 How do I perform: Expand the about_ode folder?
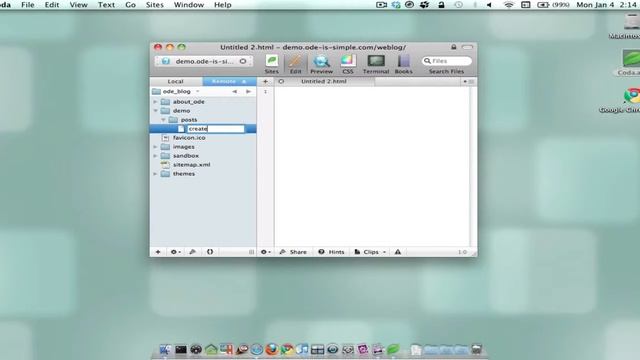[155, 102]
